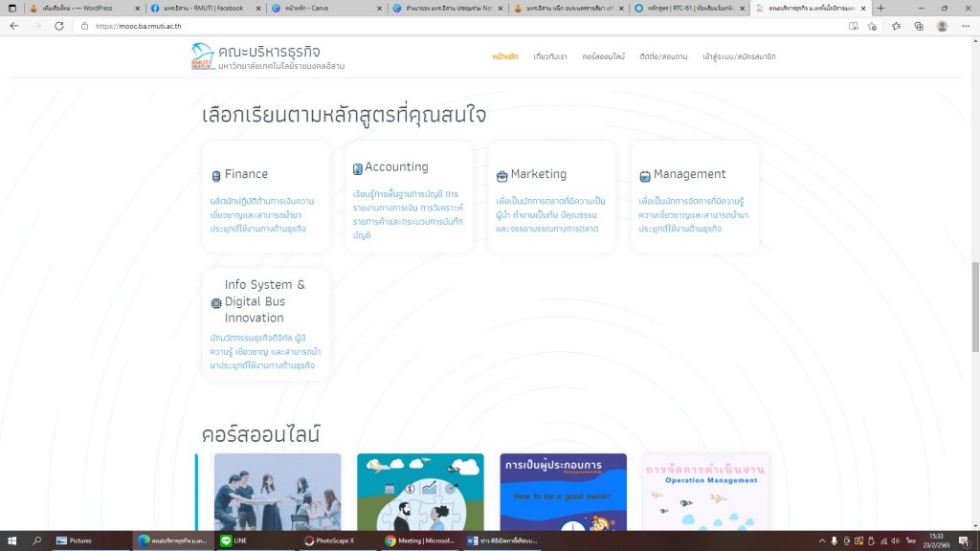The image size is (980, 551).
Task: Add this page to favorites star
Action: pyautogui.click(x=872, y=26)
